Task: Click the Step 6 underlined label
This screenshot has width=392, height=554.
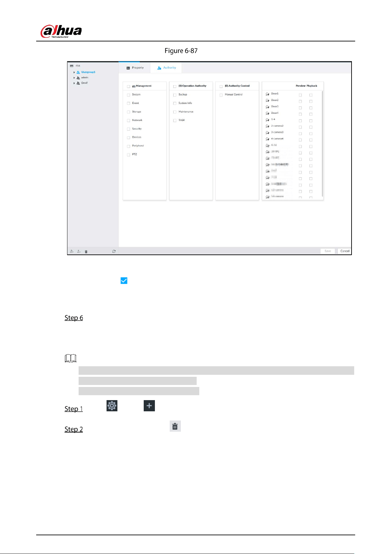Action: pos(74,318)
